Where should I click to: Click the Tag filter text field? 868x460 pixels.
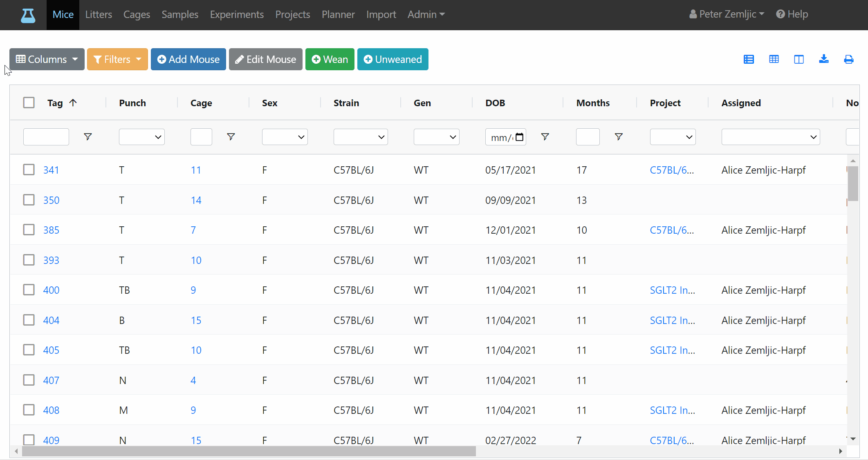click(46, 137)
